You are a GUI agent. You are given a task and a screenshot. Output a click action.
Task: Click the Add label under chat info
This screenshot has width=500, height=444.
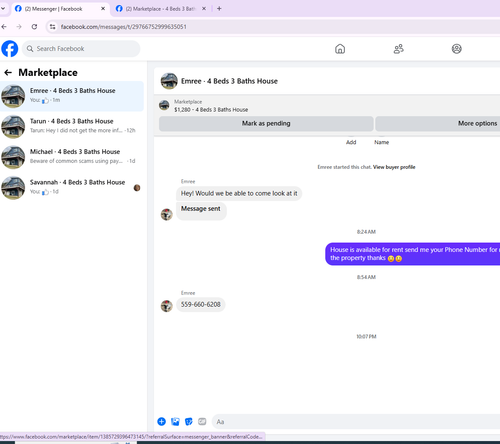351,142
